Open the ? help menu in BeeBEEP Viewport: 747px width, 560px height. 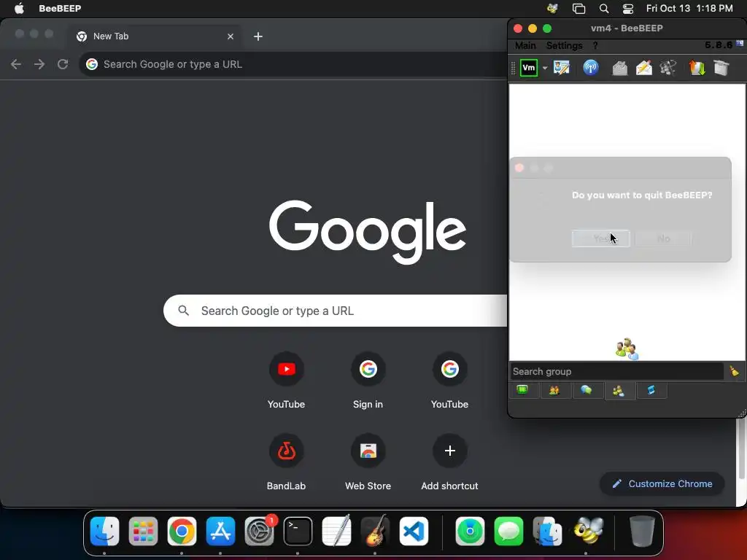tap(595, 45)
